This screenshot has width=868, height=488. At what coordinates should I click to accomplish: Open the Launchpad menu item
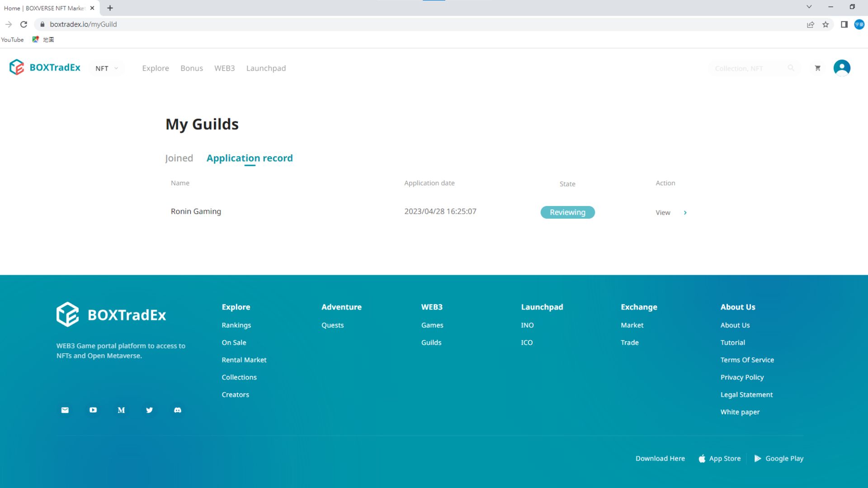pos(266,68)
